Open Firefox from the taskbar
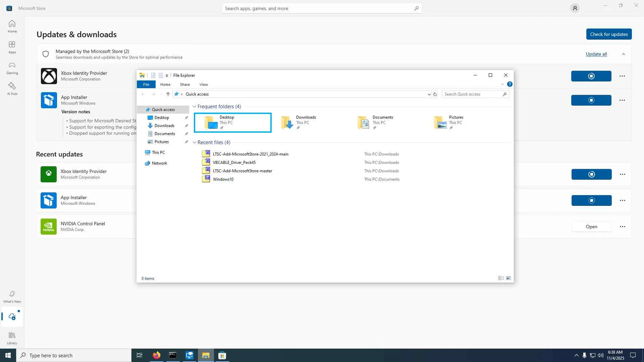Viewport: 644px width, 362px height. pyautogui.click(x=156, y=355)
